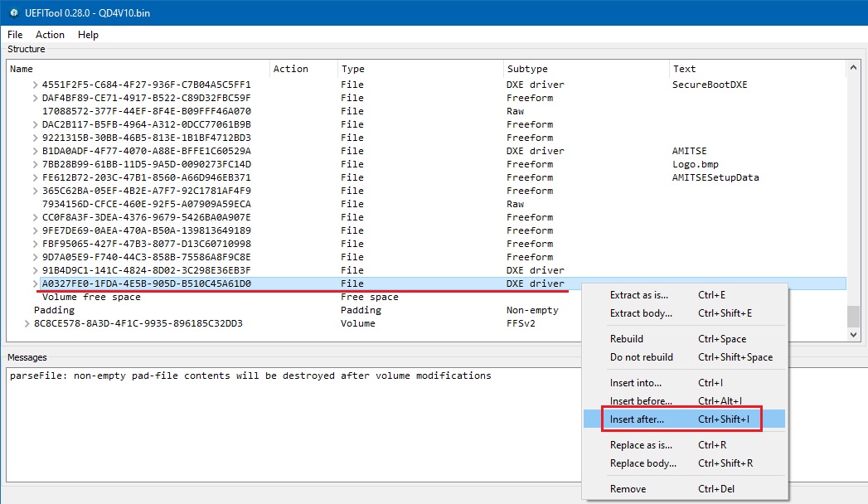Expand the B1DA0ADF AMITSE driver node
Viewport: 868px width, 504px height.
pyautogui.click(x=36, y=151)
